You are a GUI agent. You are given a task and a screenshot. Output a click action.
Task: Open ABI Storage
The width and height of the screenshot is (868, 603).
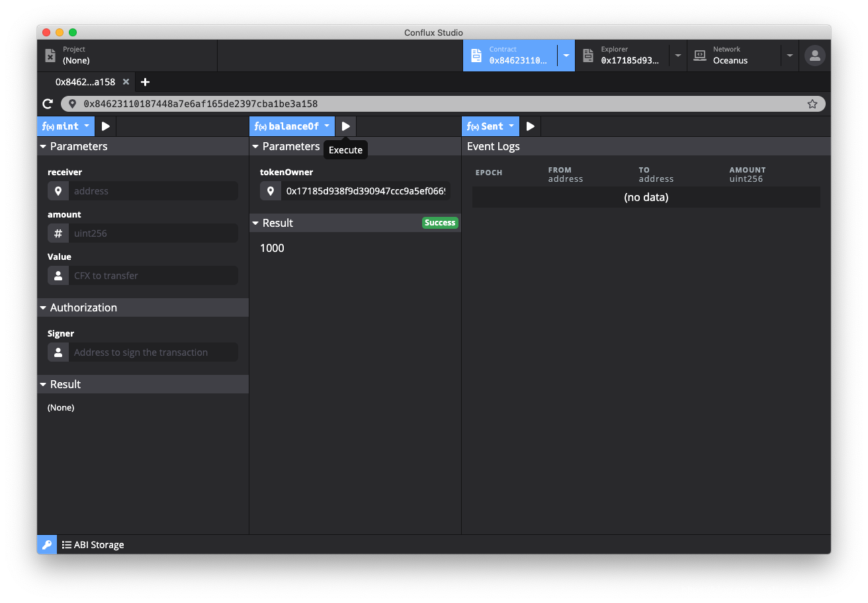pyautogui.click(x=93, y=545)
